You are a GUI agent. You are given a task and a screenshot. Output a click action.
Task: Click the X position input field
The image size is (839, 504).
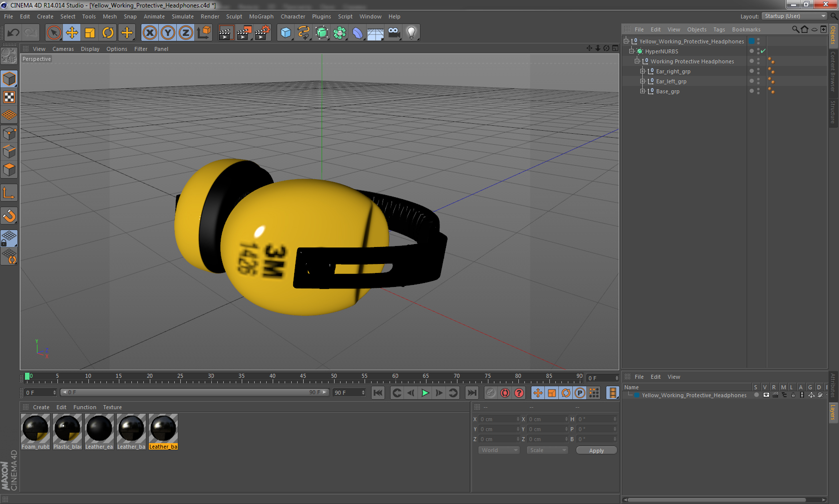(x=499, y=419)
